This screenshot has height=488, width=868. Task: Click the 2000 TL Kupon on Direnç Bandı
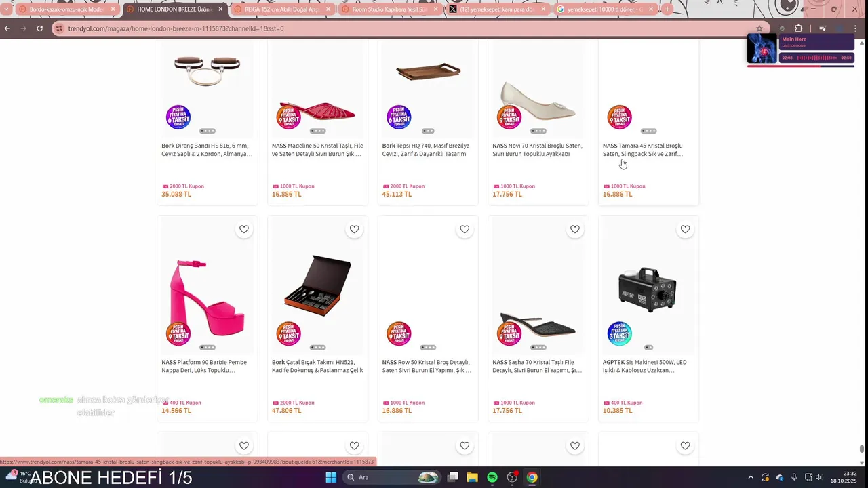183,186
